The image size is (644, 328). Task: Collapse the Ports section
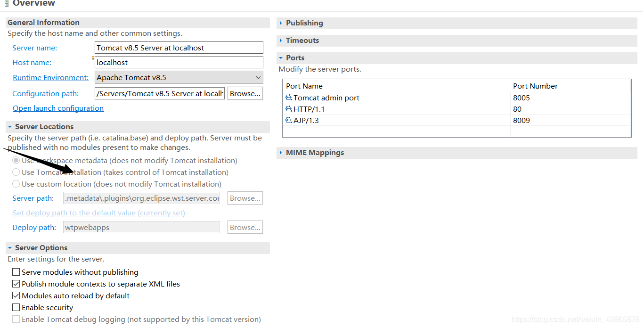coord(281,57)
